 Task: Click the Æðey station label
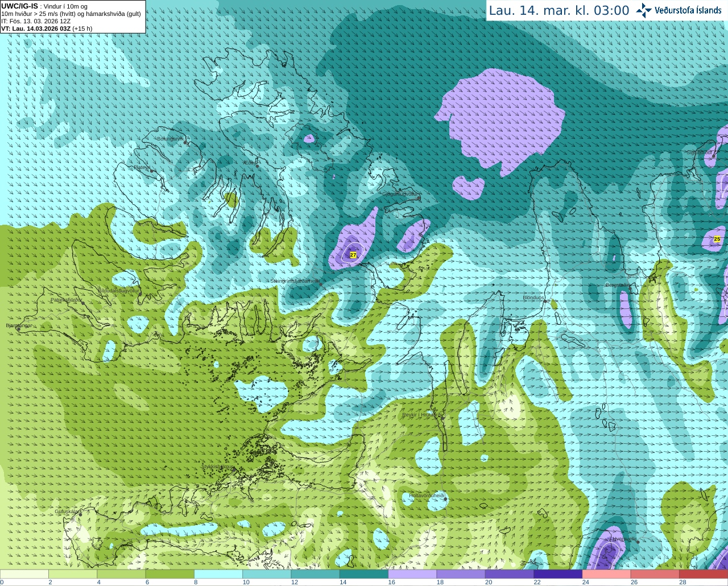coord(249,163)
